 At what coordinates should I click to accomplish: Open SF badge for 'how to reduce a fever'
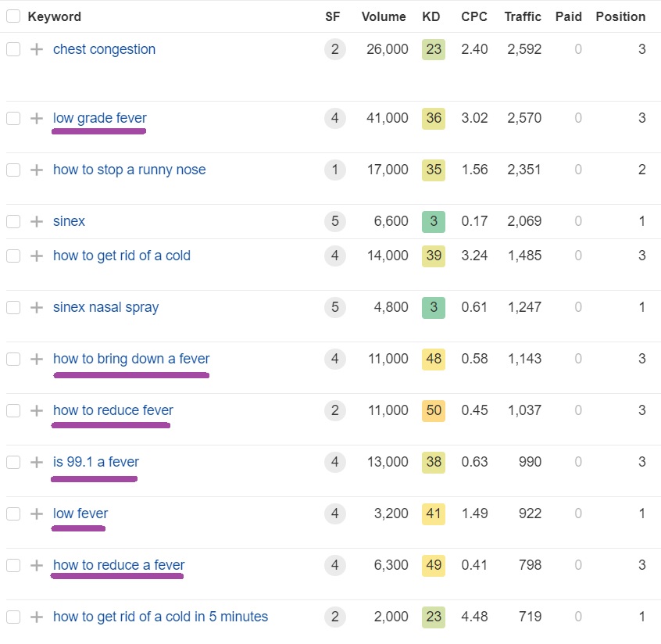[334, 565]
